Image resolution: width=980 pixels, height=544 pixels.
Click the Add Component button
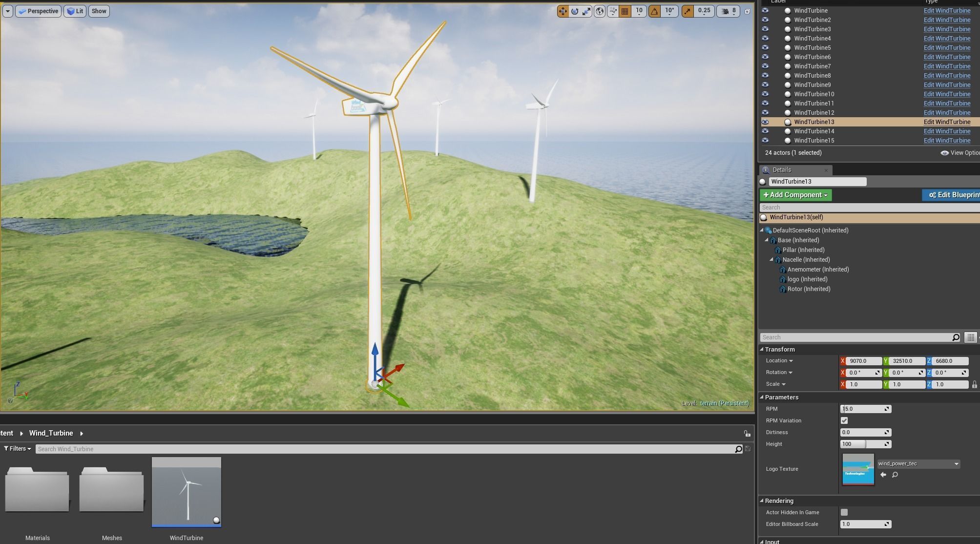tap(795, 195)
